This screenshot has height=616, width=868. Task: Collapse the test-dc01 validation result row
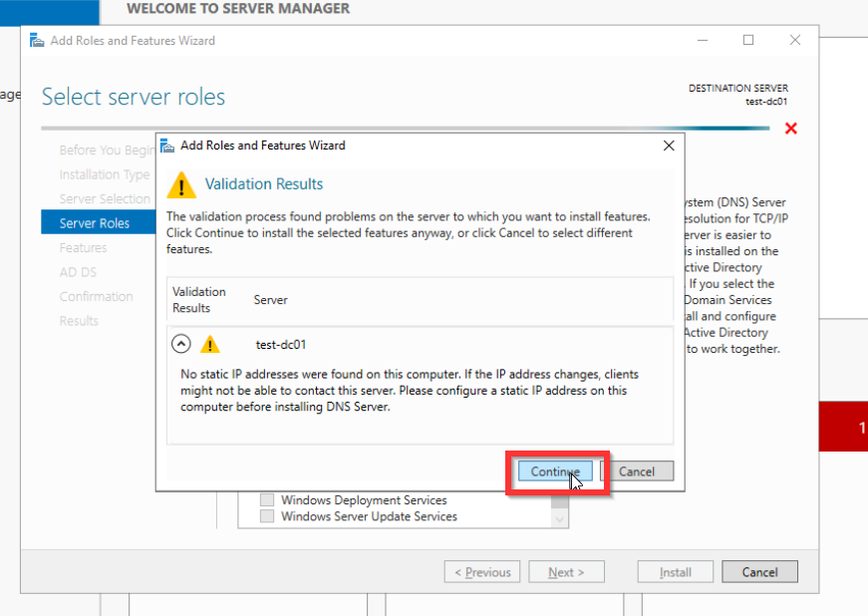pyautogui.click(x=181, y=344)
